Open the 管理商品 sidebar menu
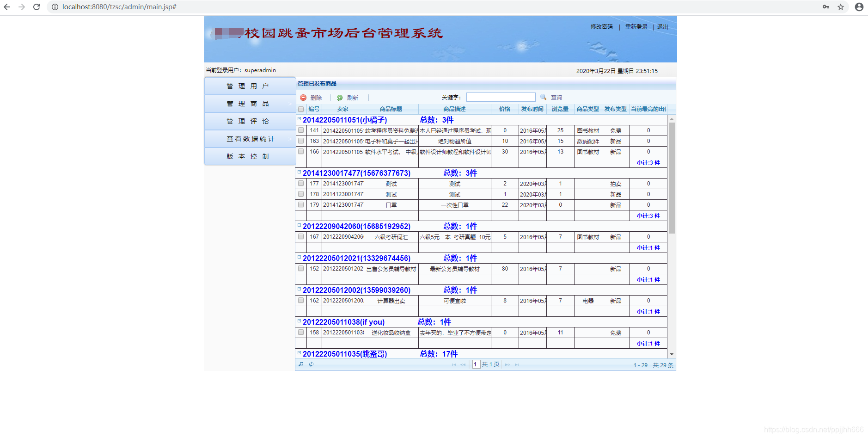Image resolution: width=868 pixels, height=438 pixels. [x=250, y=104]
